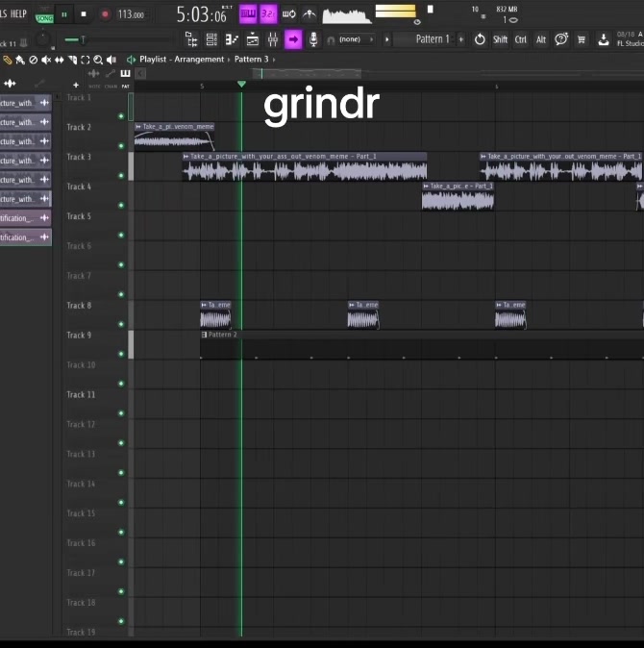
Task: Open the (none) snap dropdown
Action: (356, 39)
